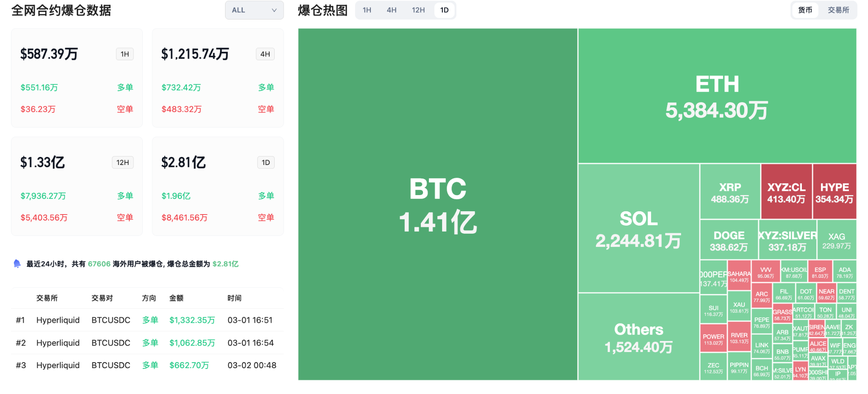Click the dropdown chevron arrow beside ALL

click(x=274, y=10)
